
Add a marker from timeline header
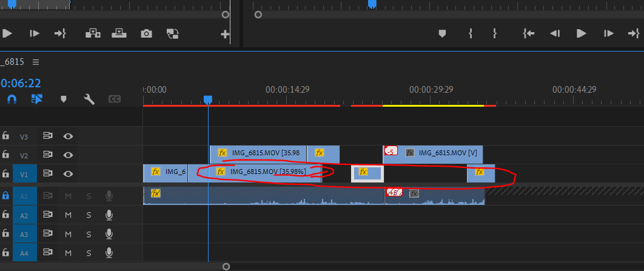63,99
